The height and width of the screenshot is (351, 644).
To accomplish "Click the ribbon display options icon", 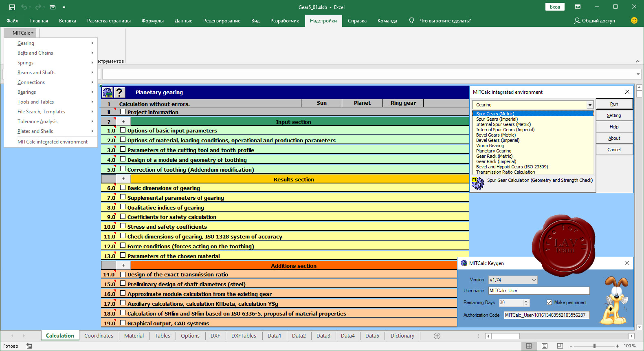I will coord(578,7).
